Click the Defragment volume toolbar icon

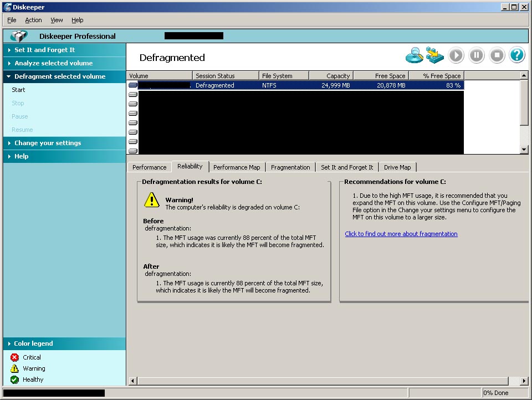[x=434, y=55]
